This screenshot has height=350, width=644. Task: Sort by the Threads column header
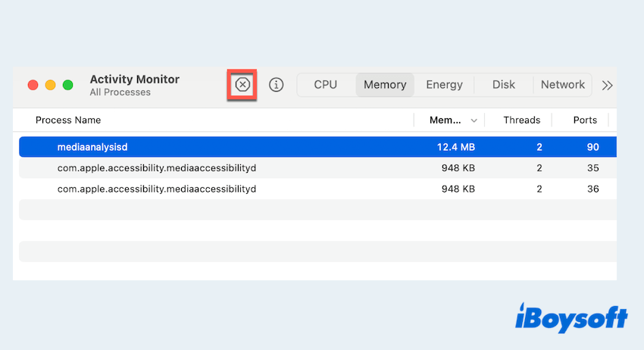(x=522, y=120)
